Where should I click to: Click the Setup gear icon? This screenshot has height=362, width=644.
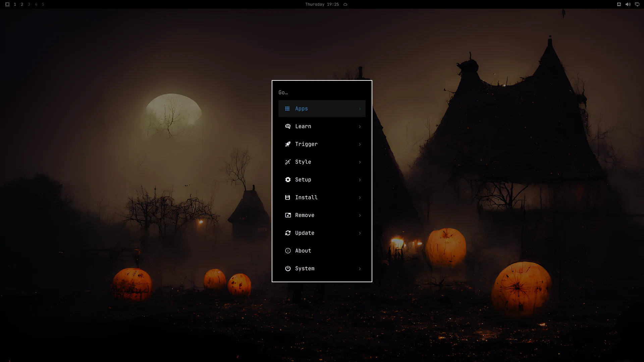288,180
